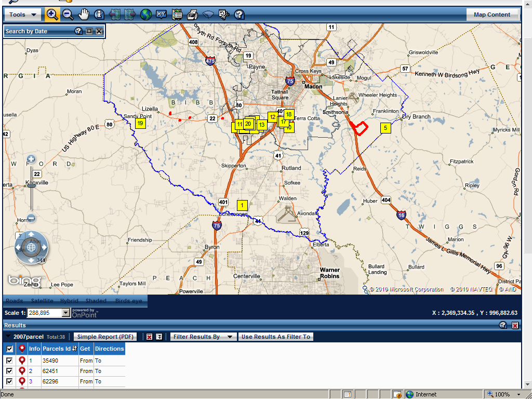Close the Results panel
The image size is (532, 399).
(x=515, y=325)
